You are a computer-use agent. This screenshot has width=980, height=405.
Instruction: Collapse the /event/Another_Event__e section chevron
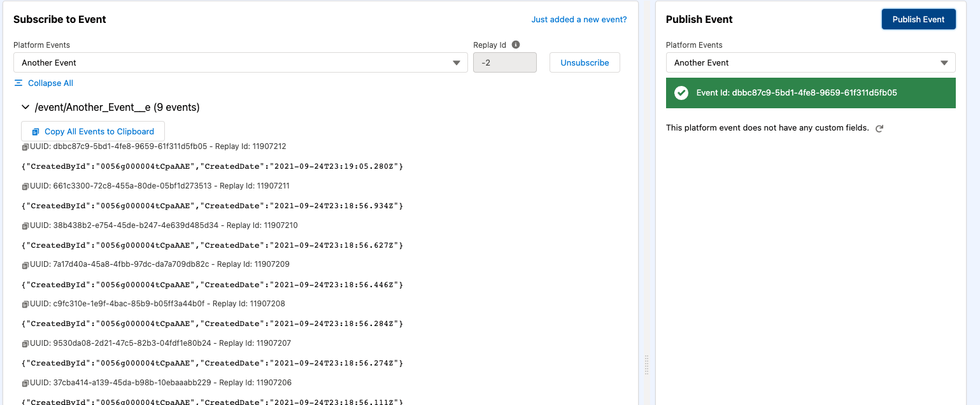pyautogui.click(x=25, y=108)
